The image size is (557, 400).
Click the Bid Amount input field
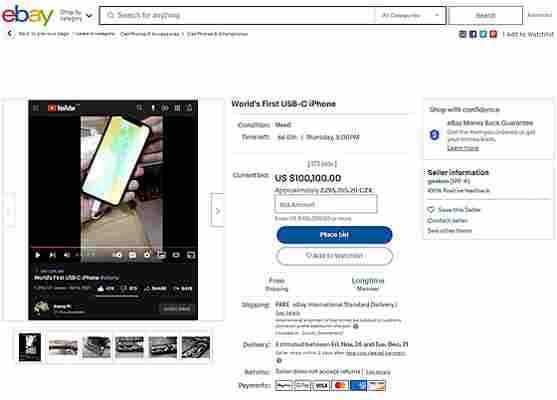pos(325,205)
